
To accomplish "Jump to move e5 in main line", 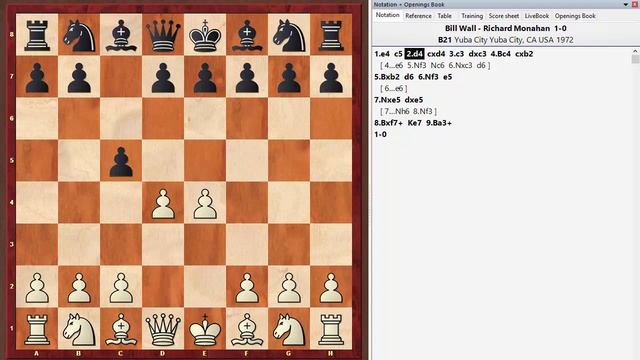I will 447,77.
